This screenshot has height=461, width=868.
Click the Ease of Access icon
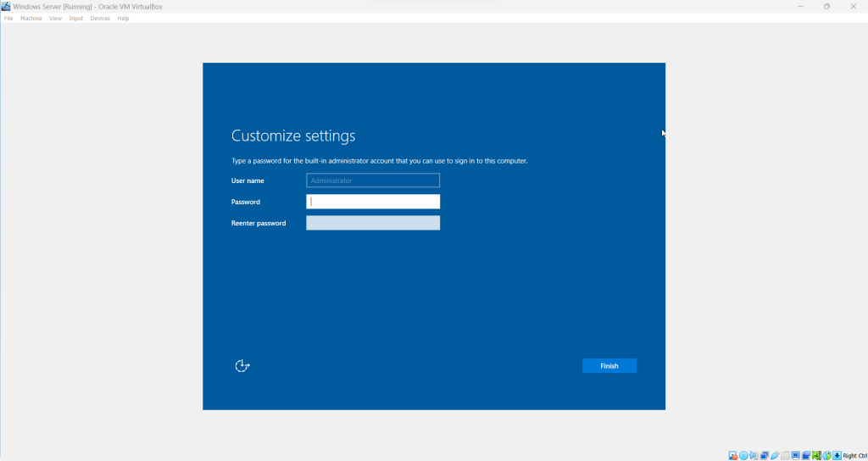point(242,365)
